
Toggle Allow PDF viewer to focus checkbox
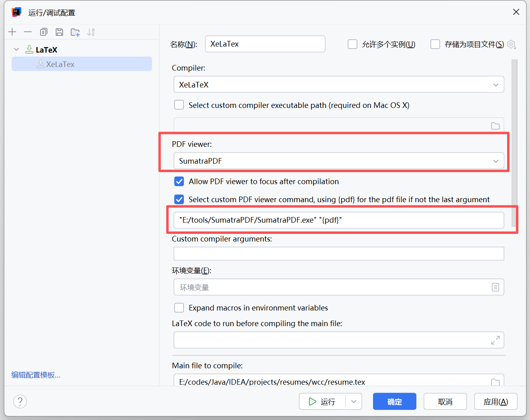point(179,182)
